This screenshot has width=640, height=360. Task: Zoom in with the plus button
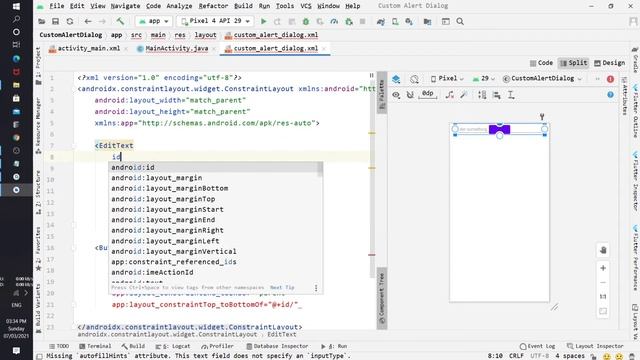(x=603, y=268)
